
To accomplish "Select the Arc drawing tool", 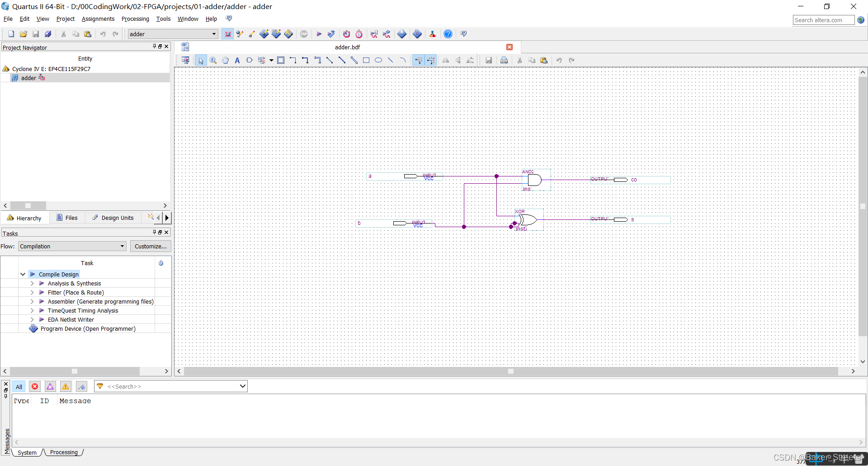I will (403, 60).
